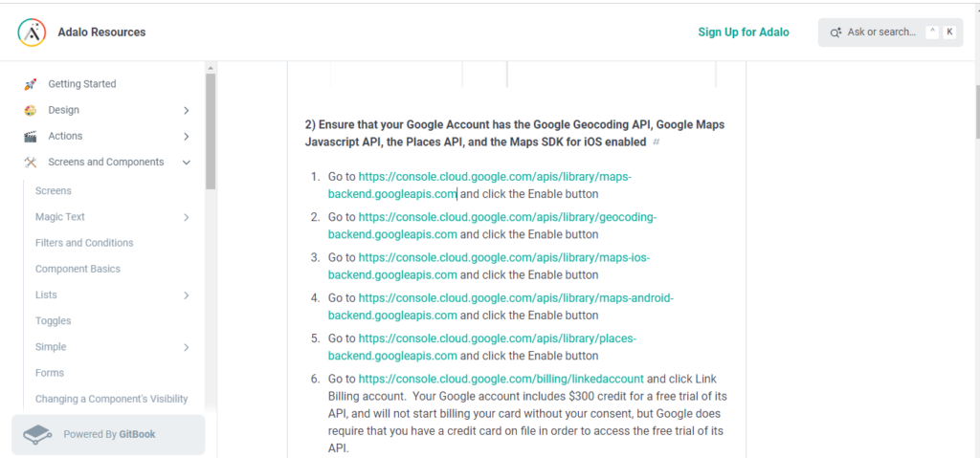The height and width of the screenshot is (458, 980).
Task: Expand the Lists chevron
Action: [187, 294]
